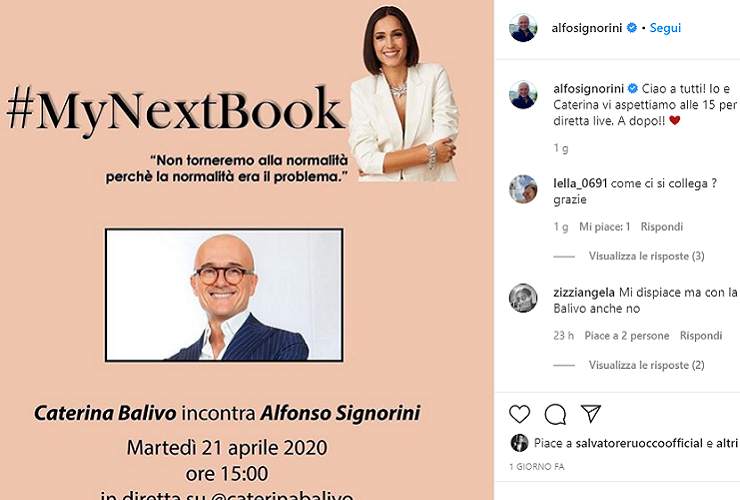Expand Visualizza le risposte (3)
This screenshot has height=500, width=740.
[647, 256]
